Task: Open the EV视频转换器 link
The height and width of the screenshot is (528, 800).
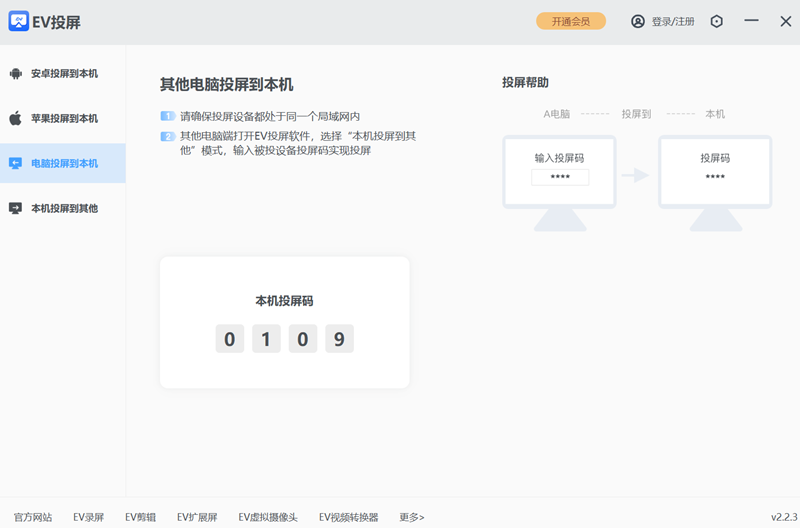Action: tap(349, 517)
